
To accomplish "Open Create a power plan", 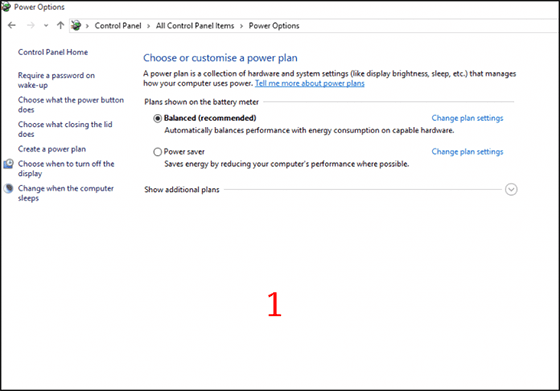I will tap(52, 149).
